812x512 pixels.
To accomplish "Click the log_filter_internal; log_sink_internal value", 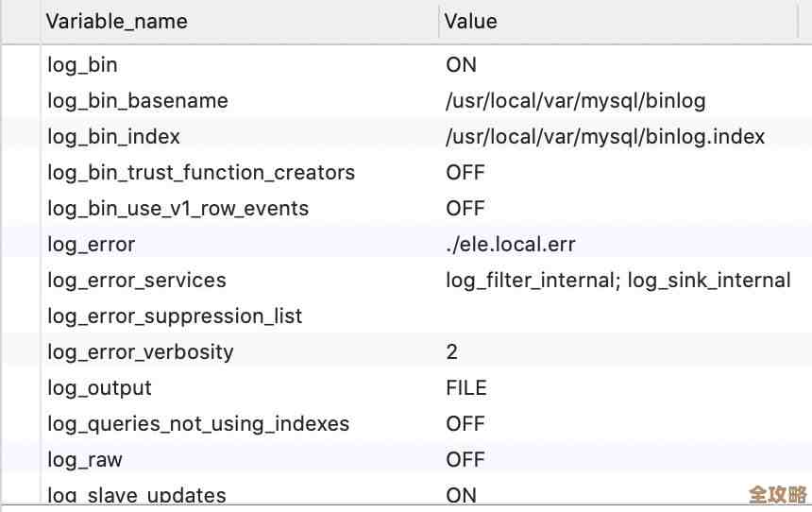I will (x=617, y=281).
